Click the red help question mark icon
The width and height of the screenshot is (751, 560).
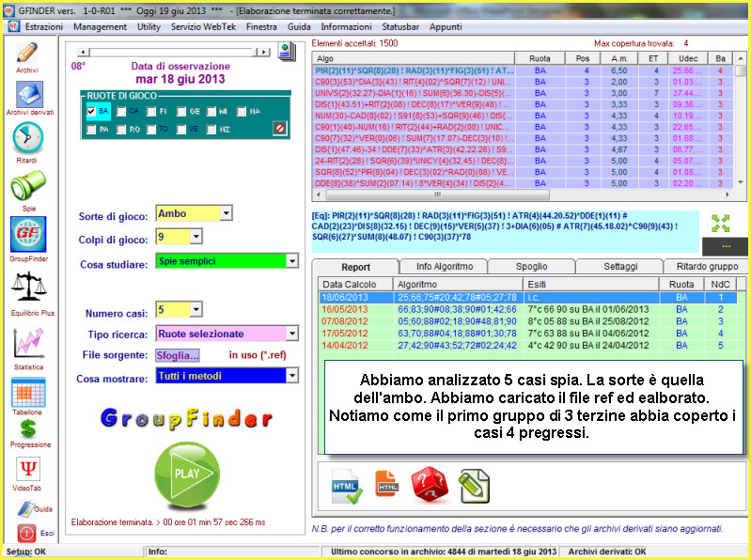coord(427,486)
